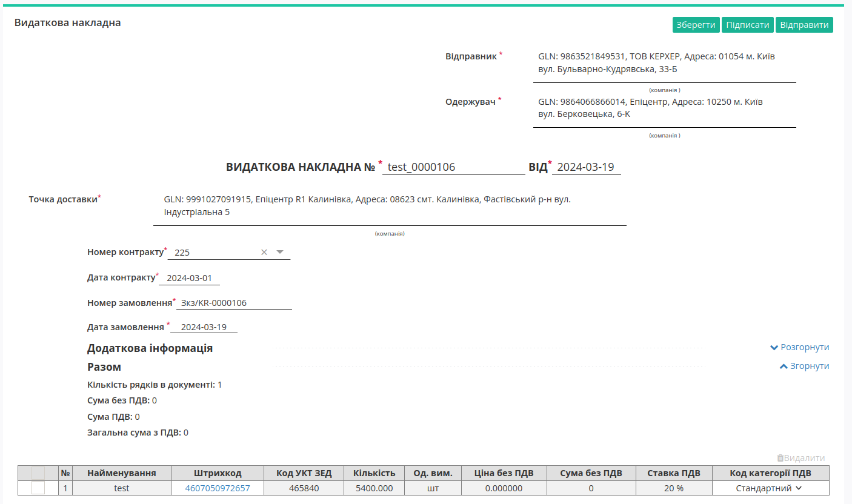852x504 pixels.
Task: Click the Од. вим. cell 'шт'
Action: tap(433, 488)
